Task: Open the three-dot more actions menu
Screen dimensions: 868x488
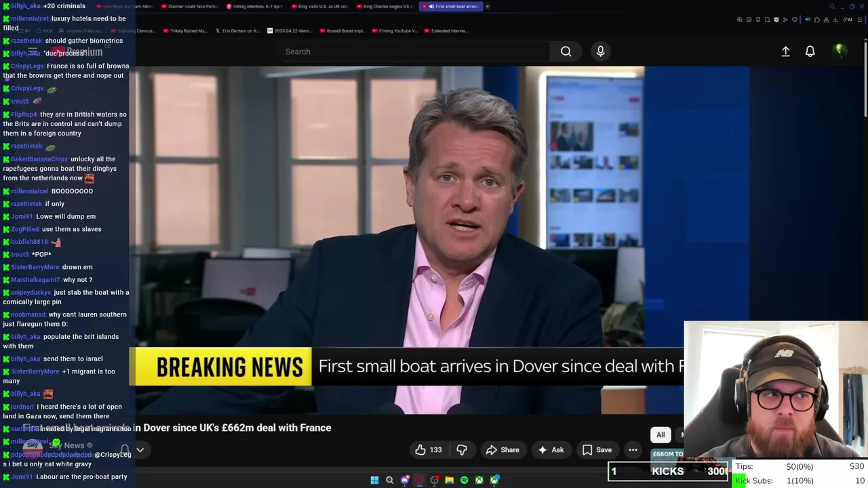Action: (x=633, y=450)
